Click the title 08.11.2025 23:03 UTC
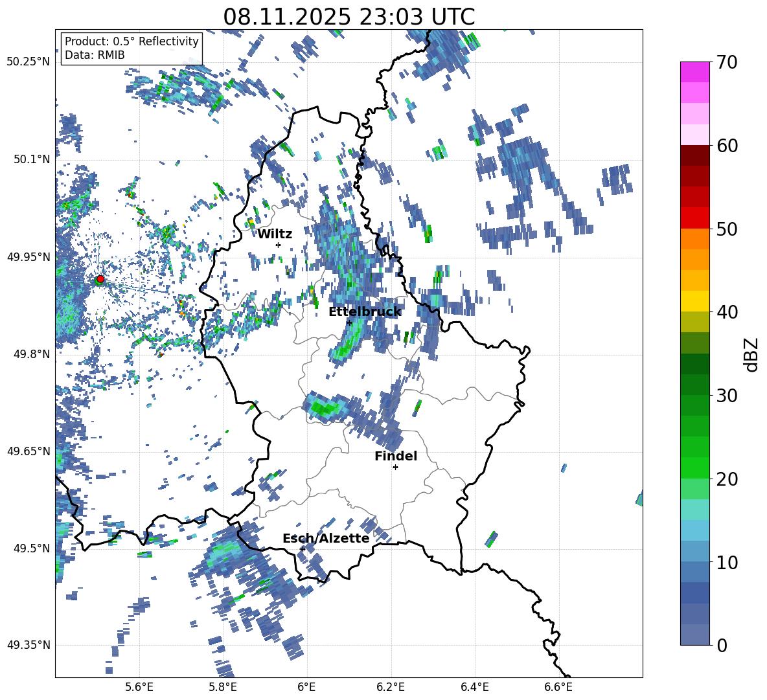Image resolution: width=767 pixels, height=700 pixels. click(349, 17)
